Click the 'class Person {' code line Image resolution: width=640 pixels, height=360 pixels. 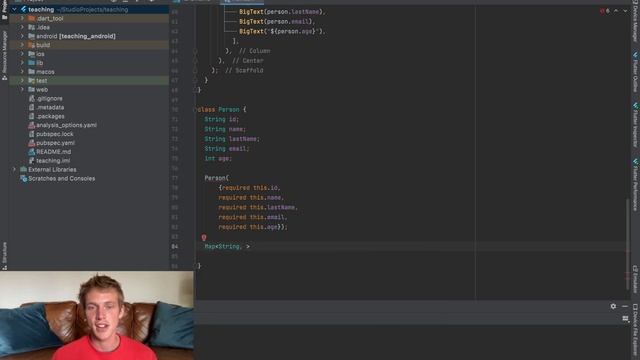[222, 109]
